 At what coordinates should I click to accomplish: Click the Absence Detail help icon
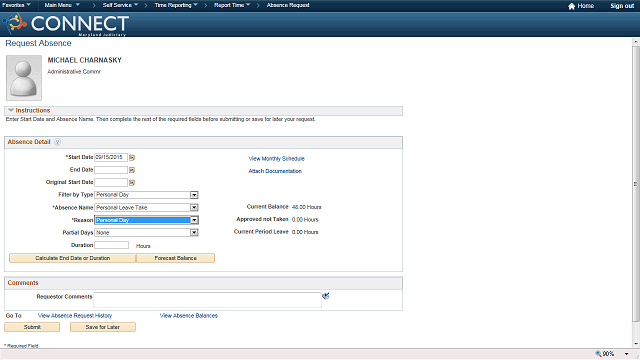[x=58, y=142]
